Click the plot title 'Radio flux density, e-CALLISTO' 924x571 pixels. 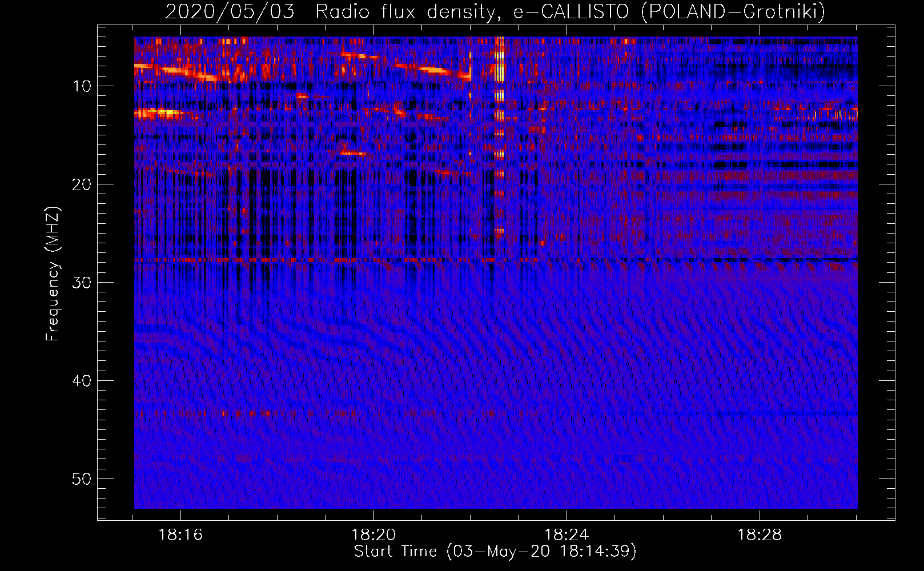pyautogui.click(x=472, y=12)
